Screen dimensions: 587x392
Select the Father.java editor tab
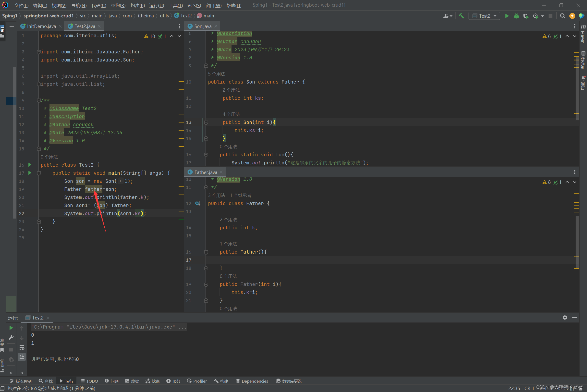click(206, 172)
